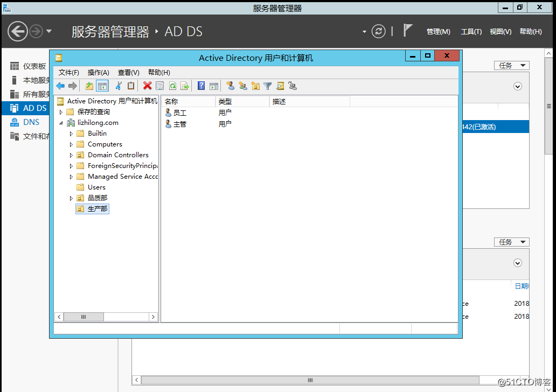This screenshot has width=556, height=392.
Task: Sort by 类型 column header
Action: (242, 101)
